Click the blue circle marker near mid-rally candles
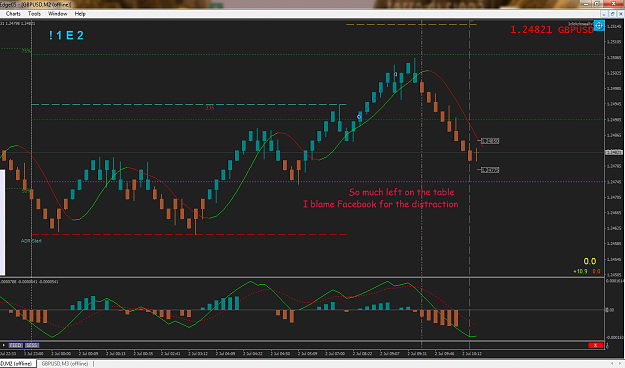This screenshot has width=625, height=368. pos(359,117)
